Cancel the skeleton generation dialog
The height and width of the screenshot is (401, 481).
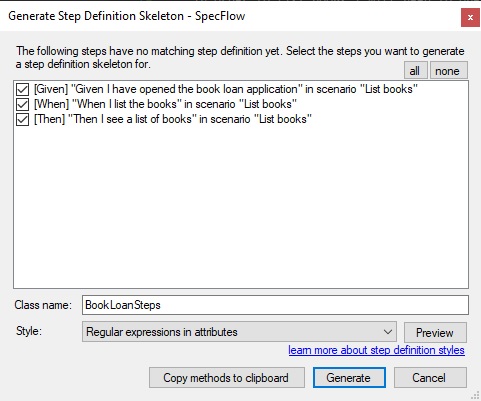click(430, 378)
